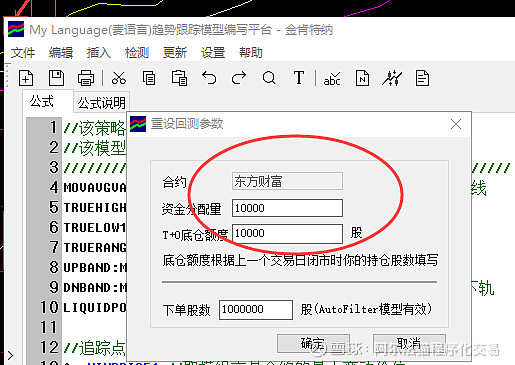Click the candlestick chart backtest icon
This screenshot has width=515, height=365.
[392, 78]
